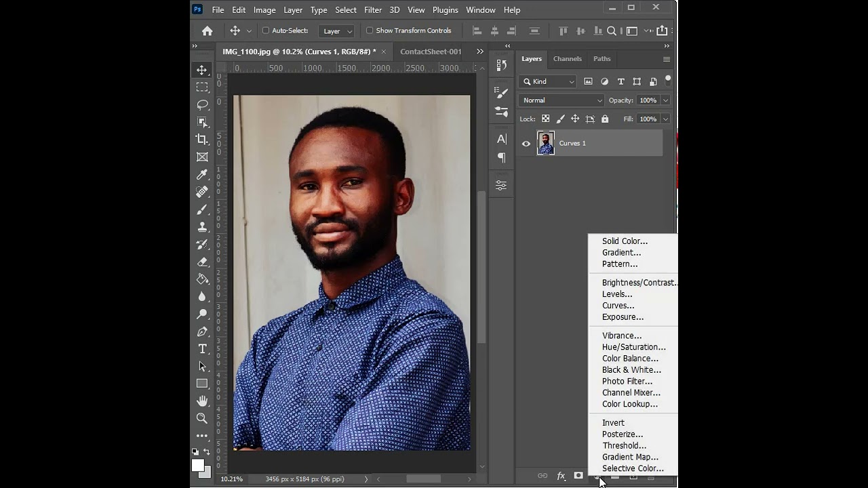Choose Hue/Saturation... from adjustment menu
868x488 pixels.
click(x=634, y=347)
